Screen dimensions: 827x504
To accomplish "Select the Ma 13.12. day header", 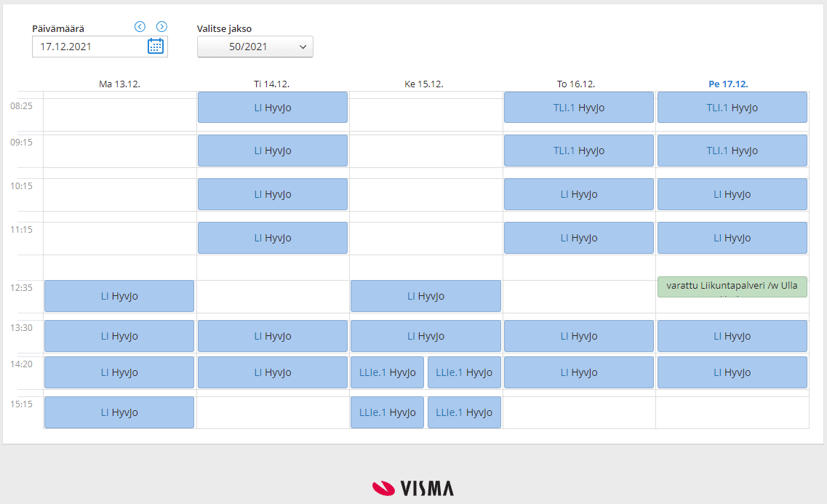I will pos(119,84).
